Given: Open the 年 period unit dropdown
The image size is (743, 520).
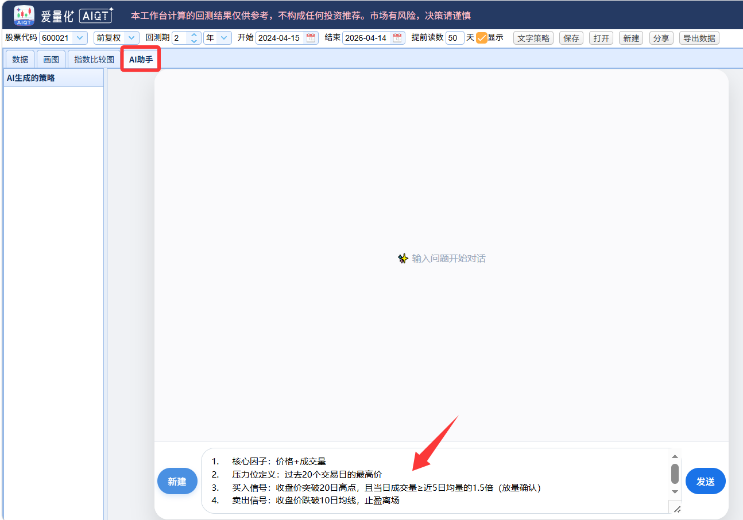Looking at the screenshot, I should pyautogui.click(x=223, y=38).
